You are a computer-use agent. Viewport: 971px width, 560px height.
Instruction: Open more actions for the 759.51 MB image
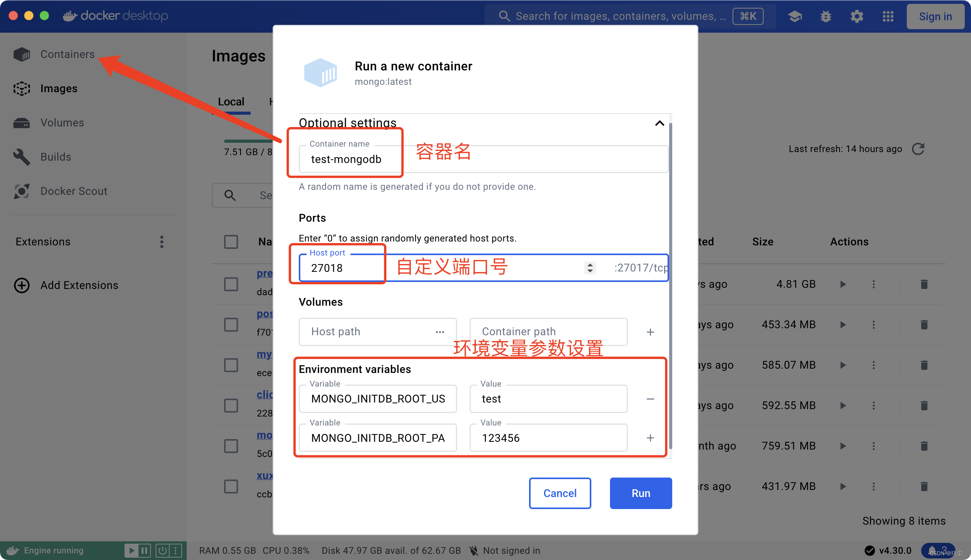(x=874, y=446)
